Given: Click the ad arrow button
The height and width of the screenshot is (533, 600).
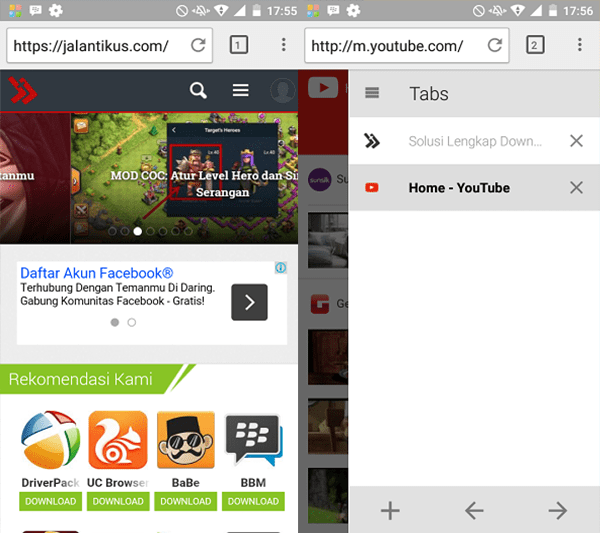Looking at the screenshot, I should [249, 302].
